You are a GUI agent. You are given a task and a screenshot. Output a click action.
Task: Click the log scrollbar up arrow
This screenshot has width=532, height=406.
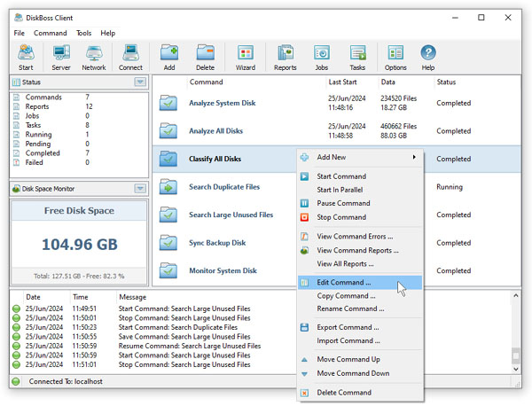[516, 296]
